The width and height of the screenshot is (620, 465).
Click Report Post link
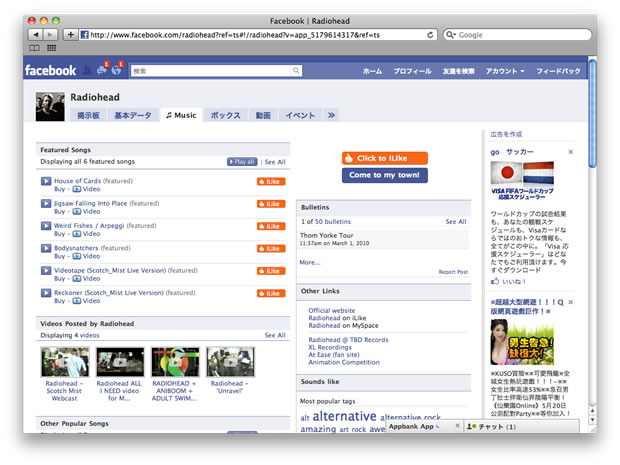[453, 272]
